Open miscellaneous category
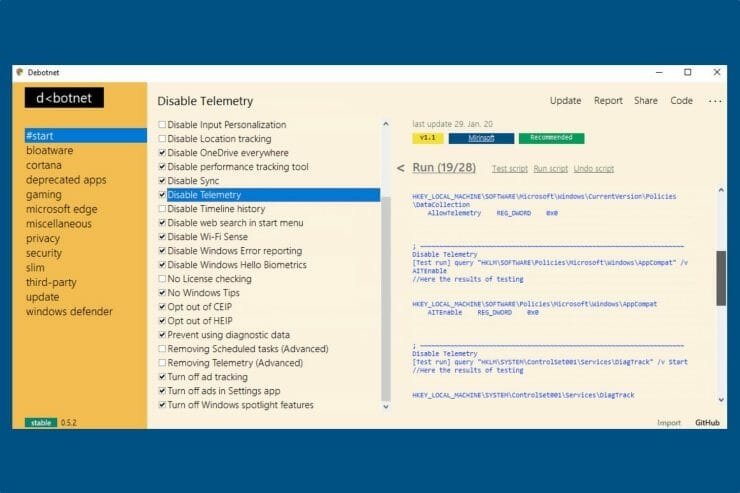Viewport: 740px width, 493px height. click(59, 224)
